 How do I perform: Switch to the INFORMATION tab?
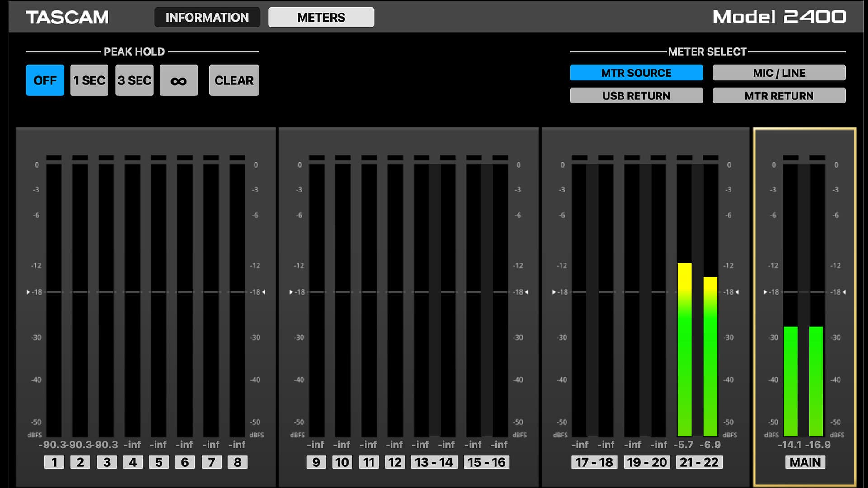(x=207, y=17)
